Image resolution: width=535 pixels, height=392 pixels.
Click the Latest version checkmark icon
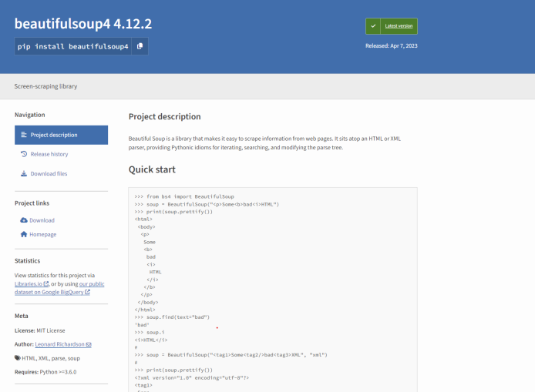tap(373, 26)
